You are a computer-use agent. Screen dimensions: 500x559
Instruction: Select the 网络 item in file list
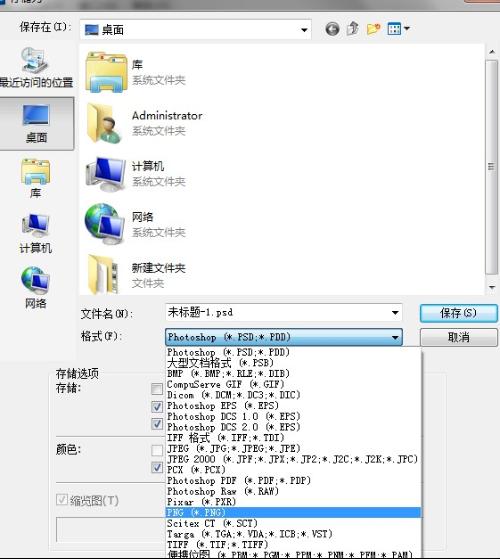point(135,225)
